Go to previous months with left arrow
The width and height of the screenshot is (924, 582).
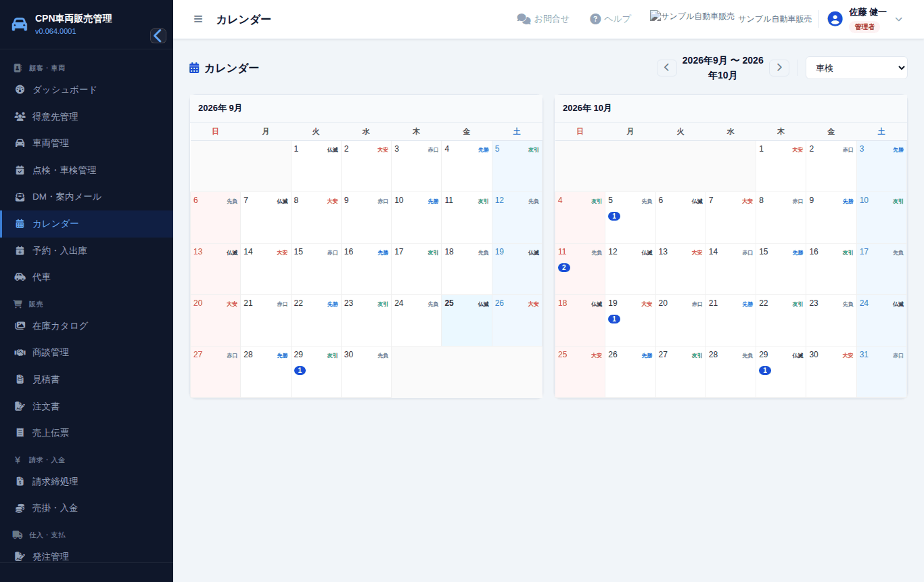click(x=667, y=68)
